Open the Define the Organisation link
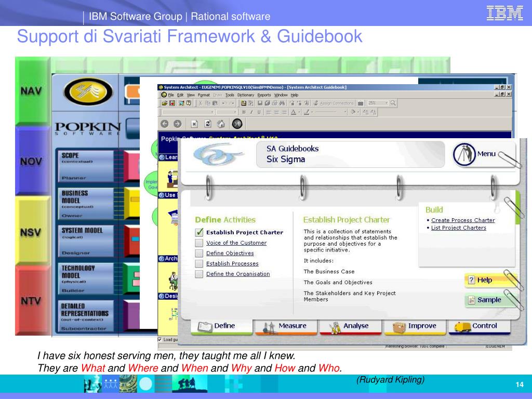The height and width of the screenshot is (399, 532). [238, 274]
